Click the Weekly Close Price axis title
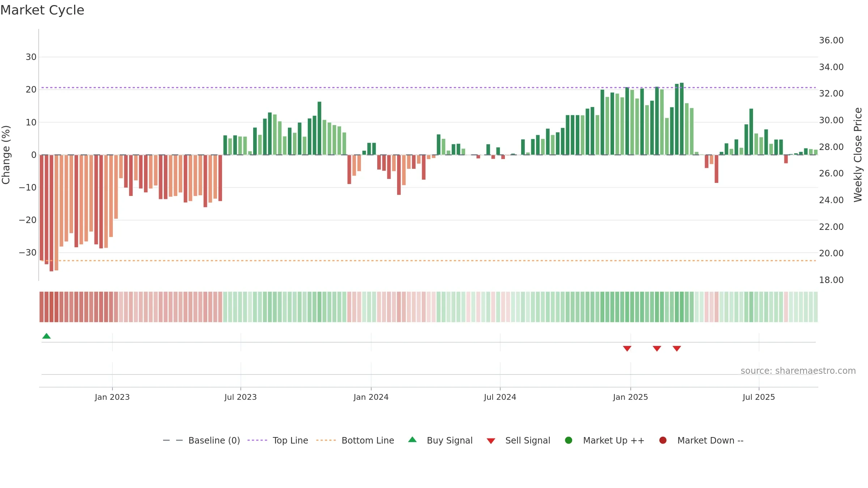Viewport: 868px width, 488px height. click(858, 155)
